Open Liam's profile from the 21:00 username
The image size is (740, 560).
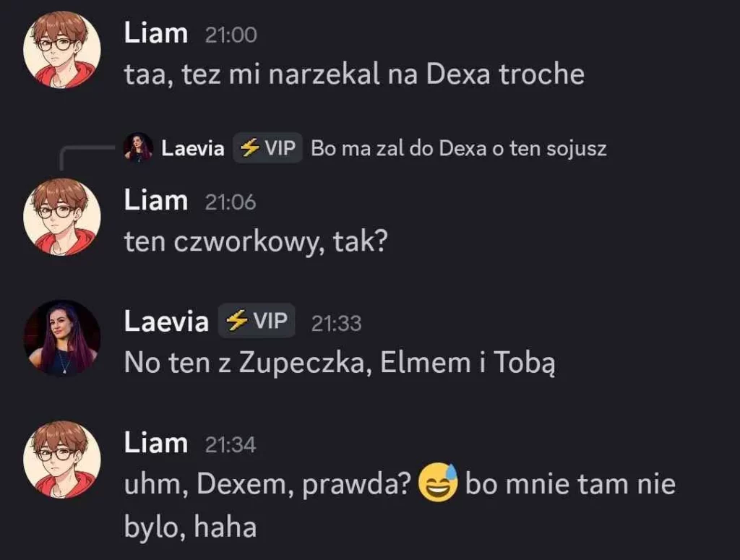pos(156,33)
